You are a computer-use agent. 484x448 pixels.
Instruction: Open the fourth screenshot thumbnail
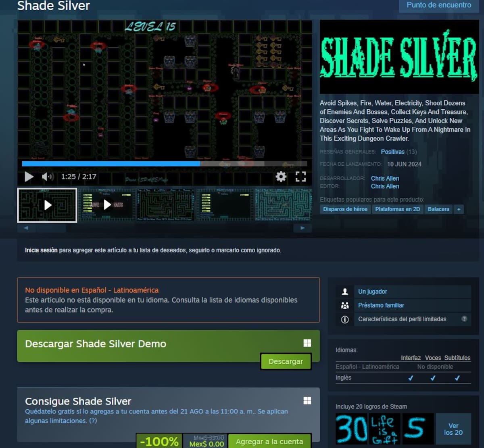[x=225, y=205]
